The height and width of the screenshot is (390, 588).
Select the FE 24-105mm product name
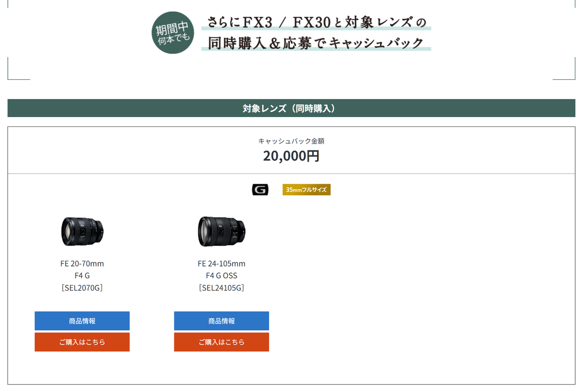tap(221, 264)
